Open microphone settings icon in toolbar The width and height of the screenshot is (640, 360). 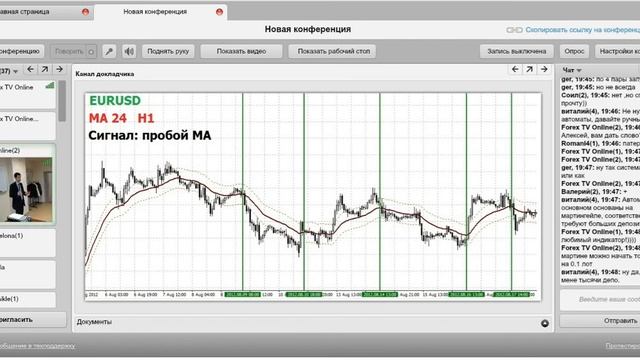tap(109, 51)
